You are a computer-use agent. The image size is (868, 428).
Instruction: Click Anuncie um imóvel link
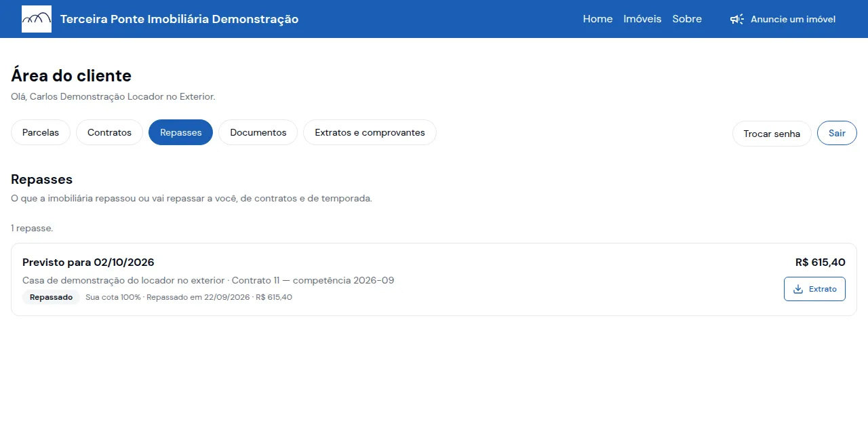(783, 19)
